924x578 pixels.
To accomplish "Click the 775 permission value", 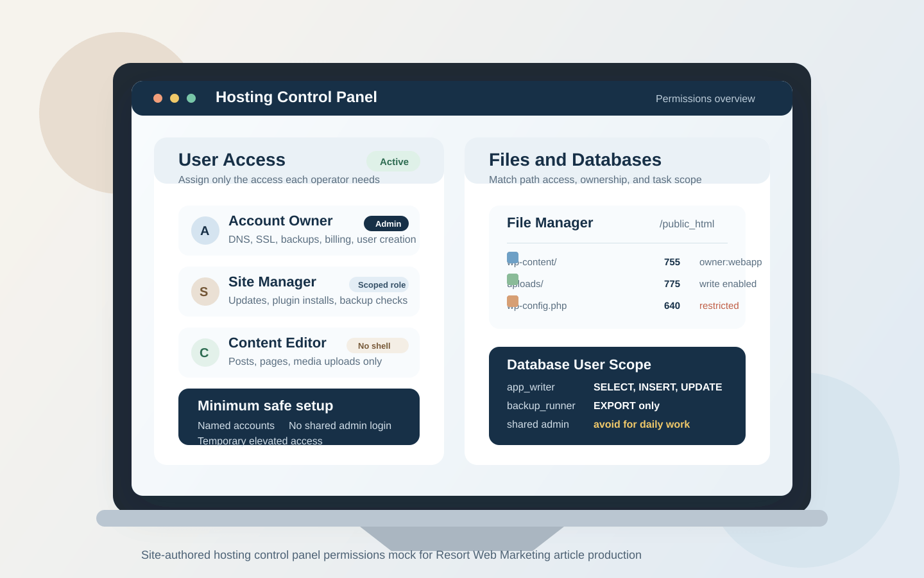I will tap(672, 284).
